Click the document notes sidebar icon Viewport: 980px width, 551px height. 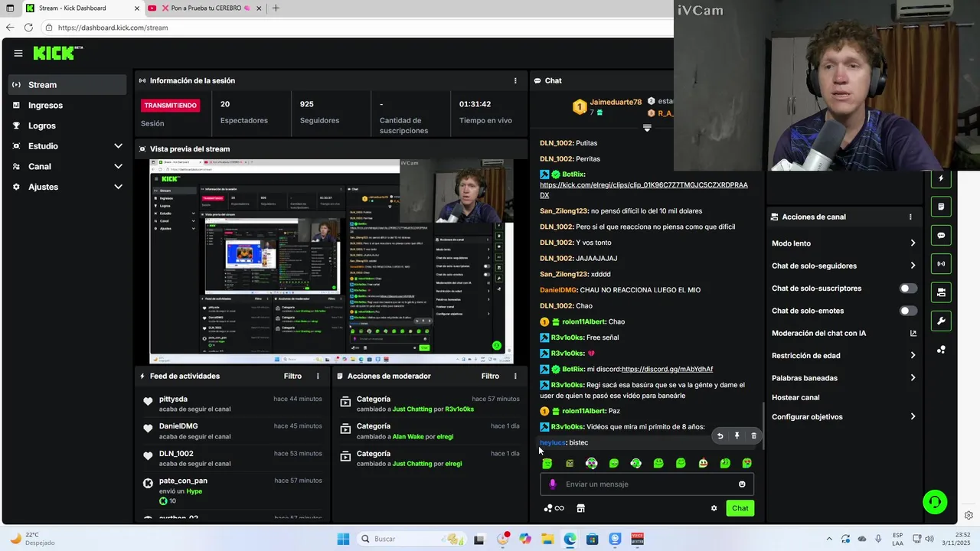[941, 207]
